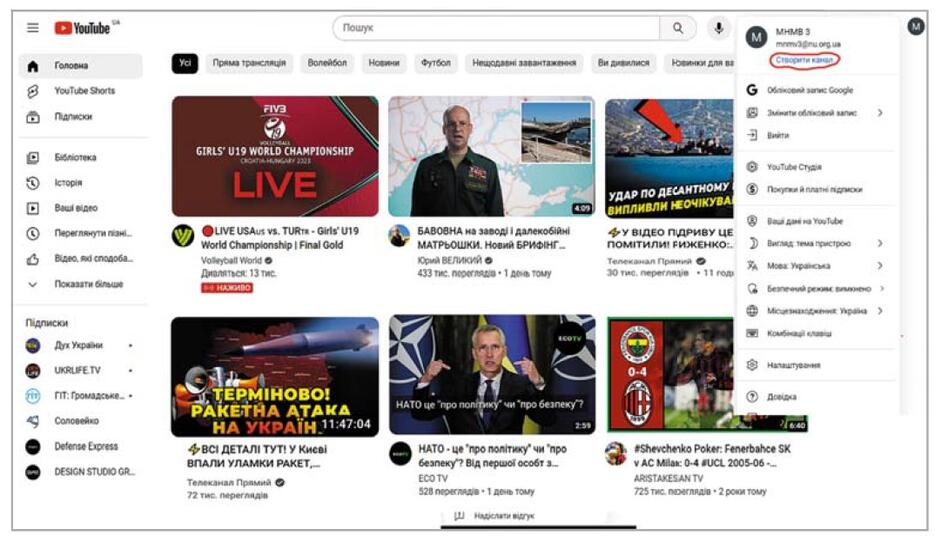
Task: Select the Пряма трансляція filter chip
Action: click(249, 63)
